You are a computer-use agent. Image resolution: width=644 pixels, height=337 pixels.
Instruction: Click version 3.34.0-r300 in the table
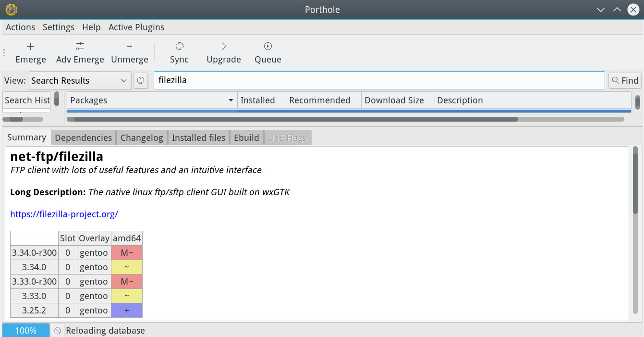point(34,253)
